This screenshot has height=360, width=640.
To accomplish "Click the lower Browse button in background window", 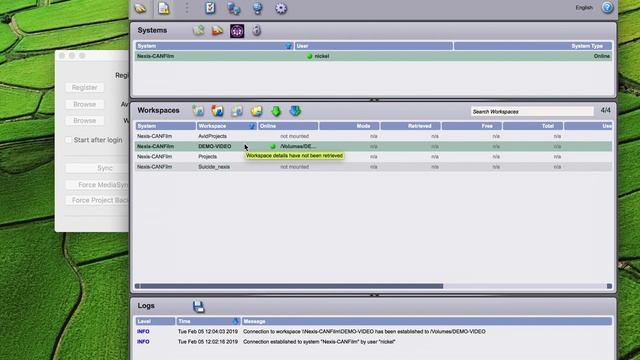I will click(84, 120).
